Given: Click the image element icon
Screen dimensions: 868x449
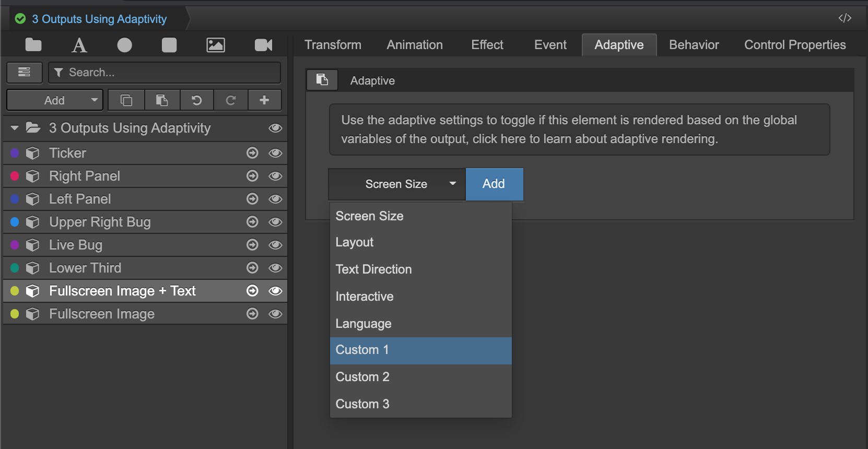Looking at the screenshot, I should tap(216, 45).
